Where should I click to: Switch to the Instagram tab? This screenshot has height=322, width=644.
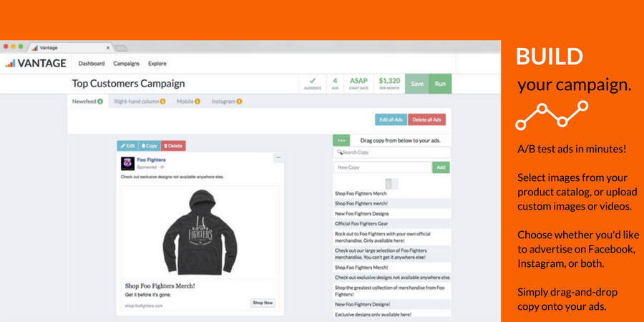(x=227, y=102)
